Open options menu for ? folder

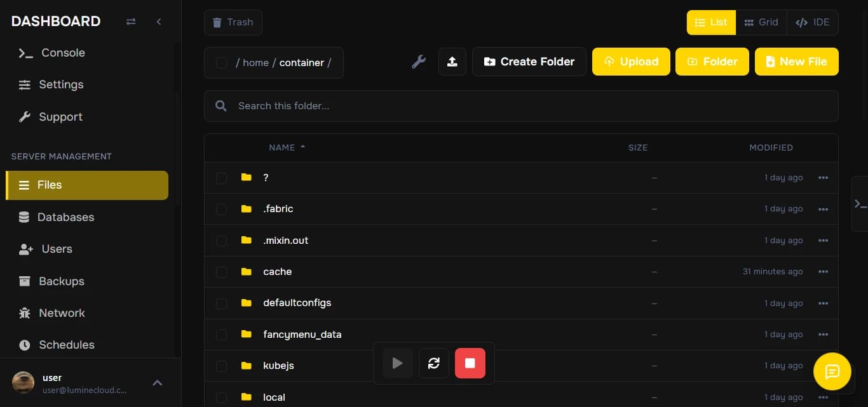824,178
